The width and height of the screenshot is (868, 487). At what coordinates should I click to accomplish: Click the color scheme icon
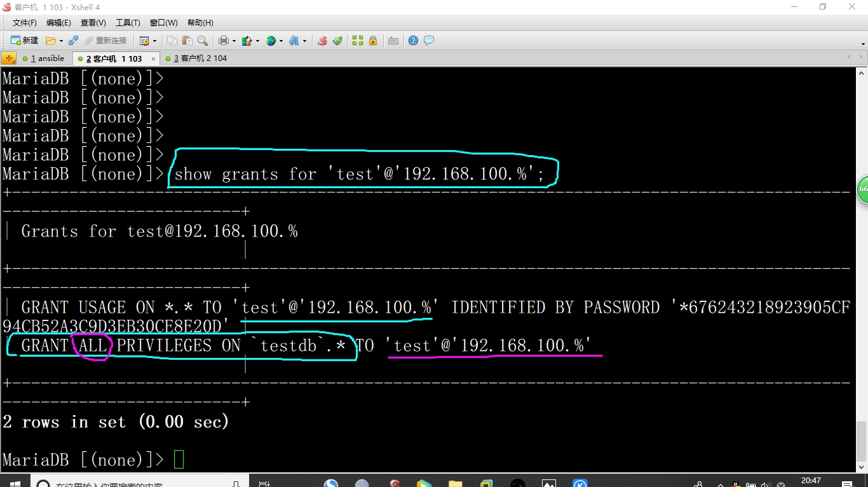[x=247, y=41]
